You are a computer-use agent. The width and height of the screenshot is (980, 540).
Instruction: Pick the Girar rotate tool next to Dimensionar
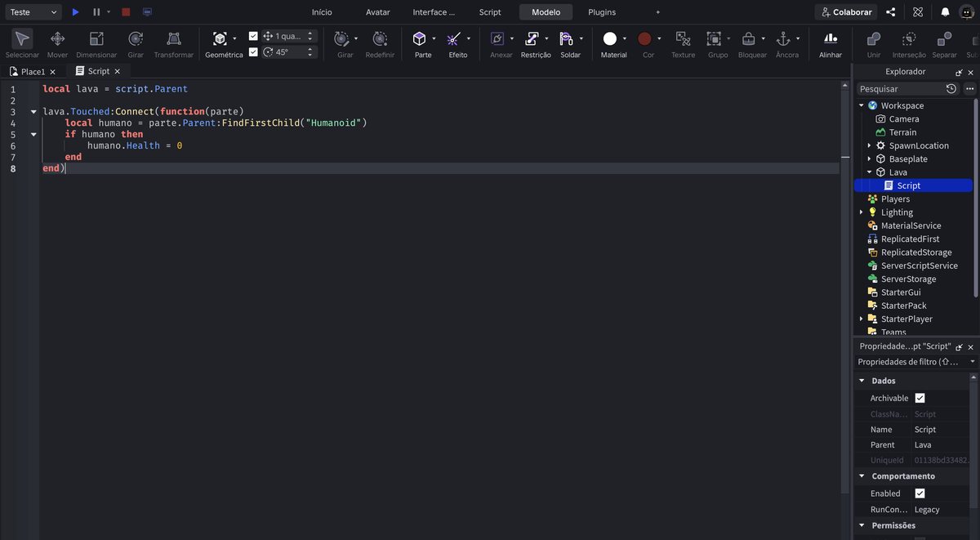(x=136, y=38)
